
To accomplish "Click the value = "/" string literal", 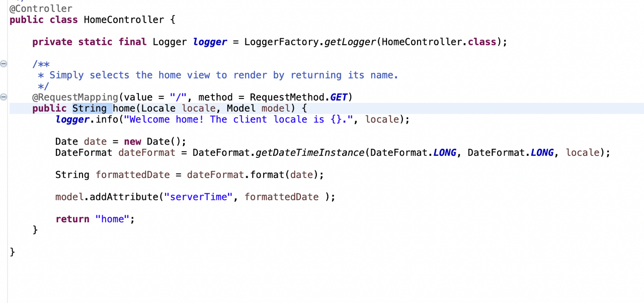I will [x=179, y=97].
